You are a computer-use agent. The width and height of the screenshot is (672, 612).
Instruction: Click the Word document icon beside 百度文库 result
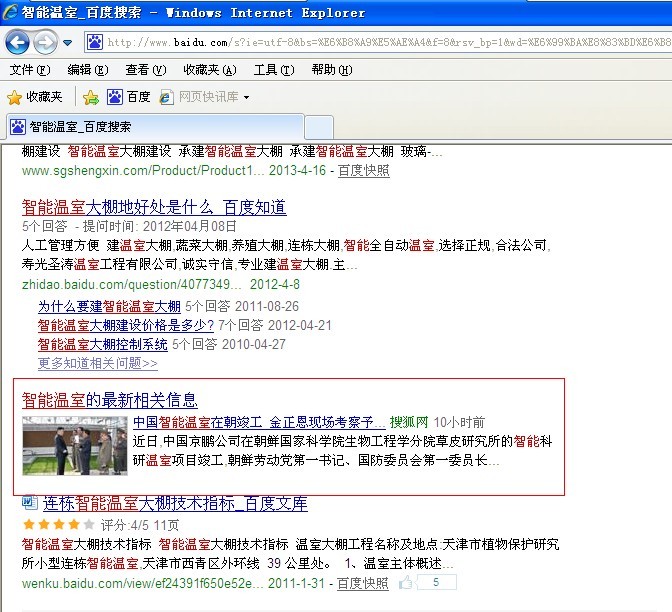tap(30, 502)
